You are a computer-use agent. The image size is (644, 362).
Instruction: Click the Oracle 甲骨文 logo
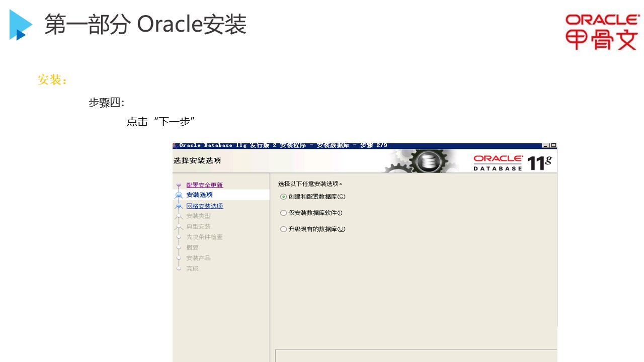pyautogui.click(x=602, y=32)
